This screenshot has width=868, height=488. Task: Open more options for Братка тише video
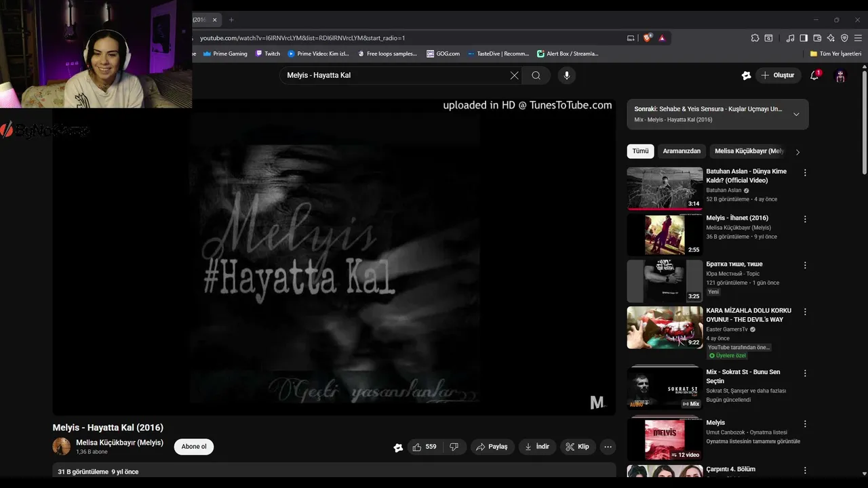pos(805,265)
